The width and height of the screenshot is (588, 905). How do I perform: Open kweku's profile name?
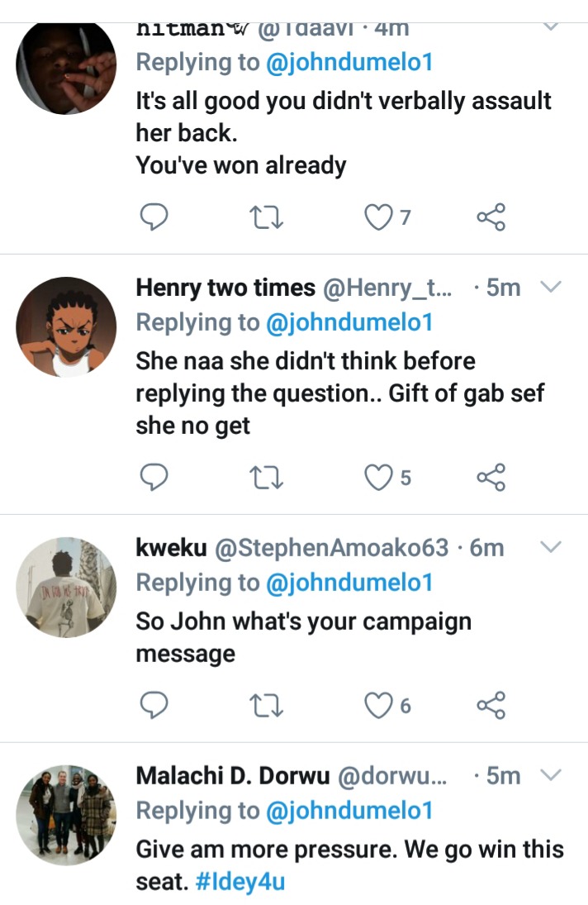(x=171, y=547)
